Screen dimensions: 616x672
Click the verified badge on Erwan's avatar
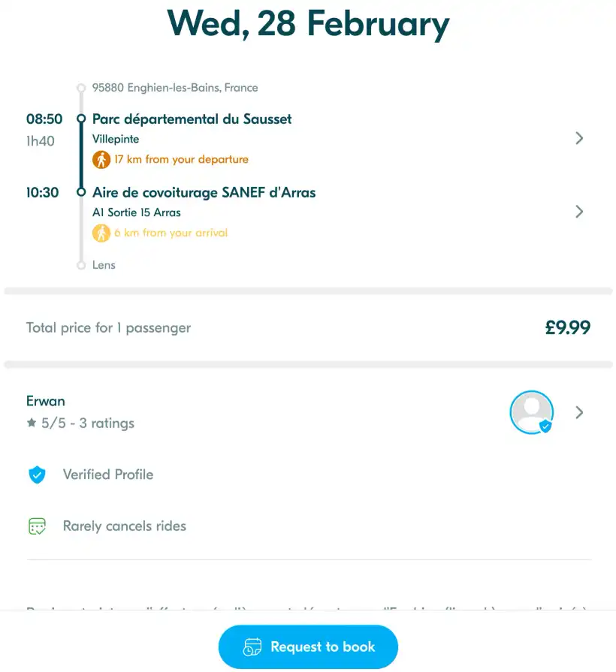(x=546, y=426)
